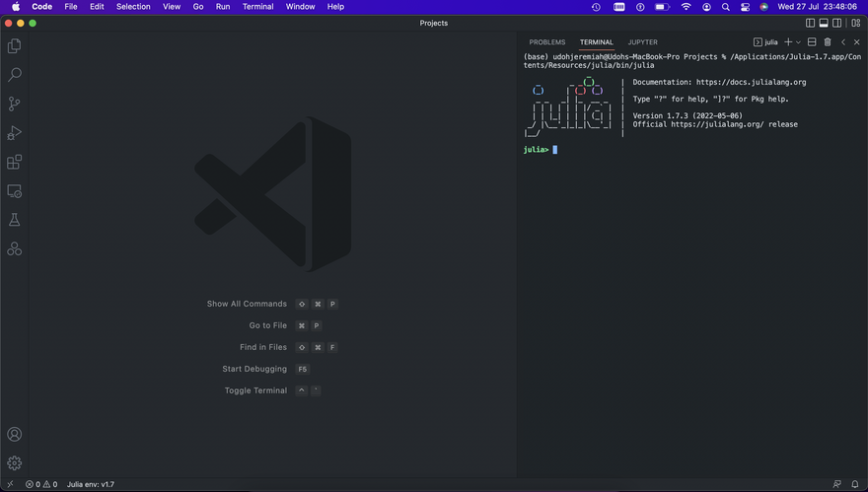Open the Search view in activity bar

click(15, 75)
